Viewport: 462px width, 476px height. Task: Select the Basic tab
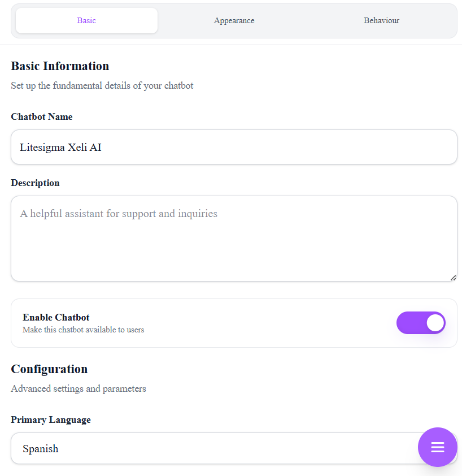tap(86, 20)
